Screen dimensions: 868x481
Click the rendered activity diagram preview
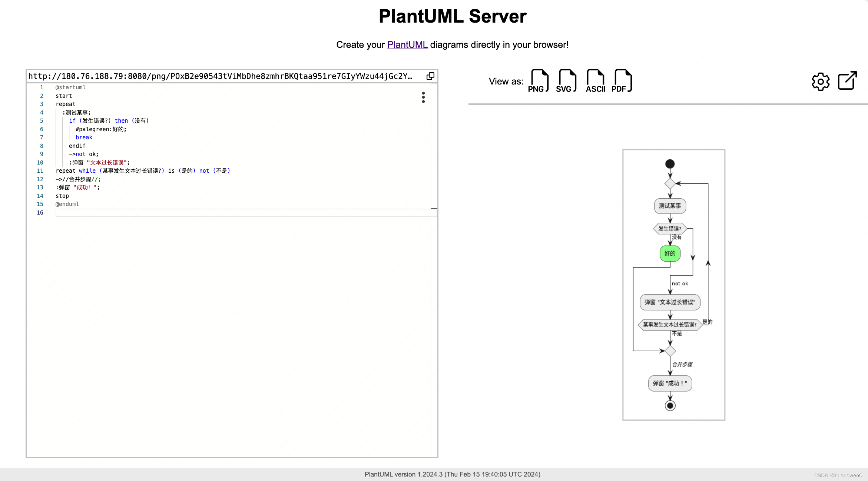[x=673, y=285]
